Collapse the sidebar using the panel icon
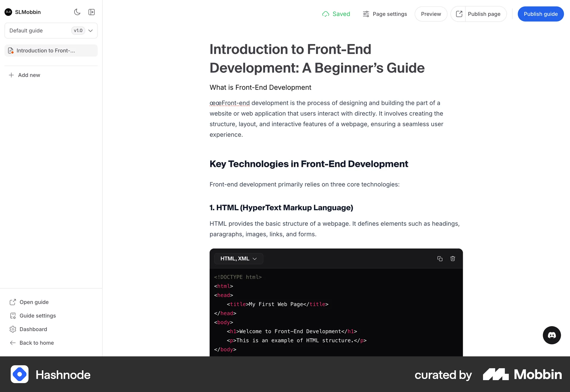This screenshot has width=570, height=392. tap(91, 12)
